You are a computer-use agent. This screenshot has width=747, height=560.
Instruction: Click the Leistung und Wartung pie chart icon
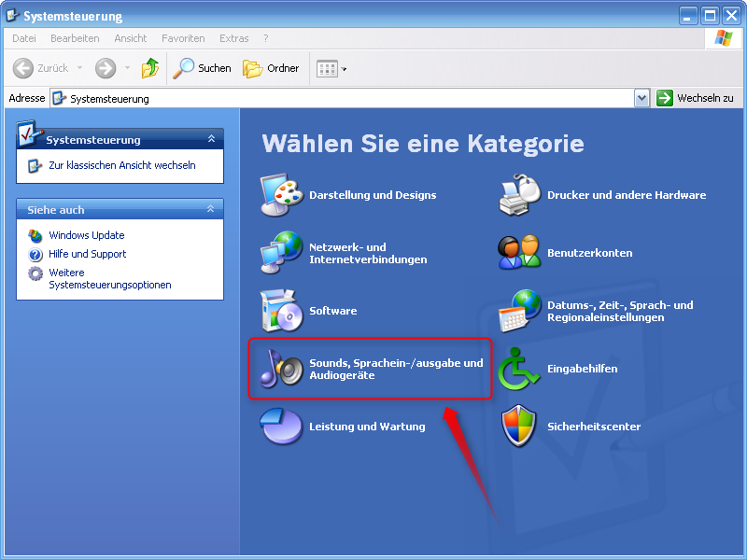click(x=282, y=427)
